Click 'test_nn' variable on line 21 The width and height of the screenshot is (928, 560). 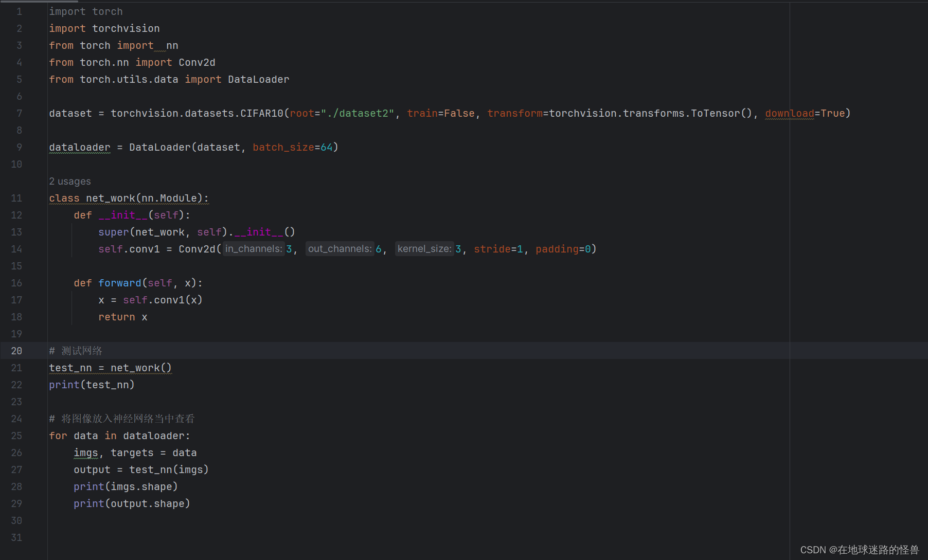pyautogui.click(x=70, y=368)
